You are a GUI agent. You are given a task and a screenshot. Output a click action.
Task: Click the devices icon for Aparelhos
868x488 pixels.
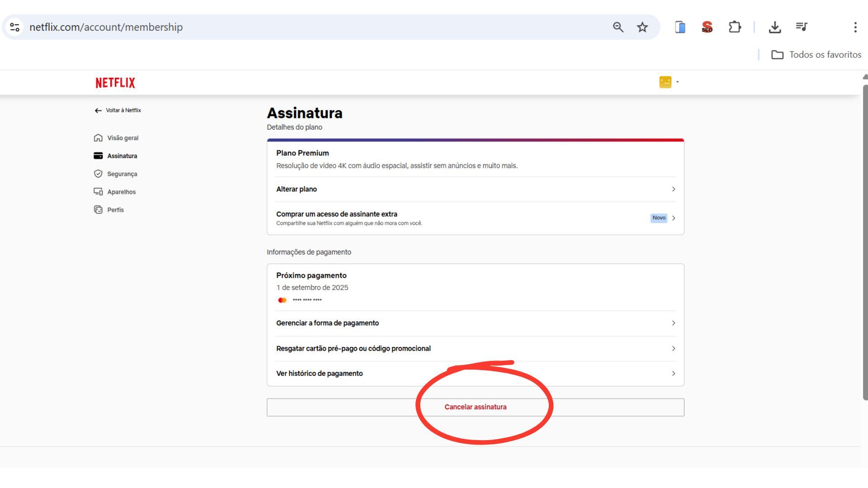(98, 192)
